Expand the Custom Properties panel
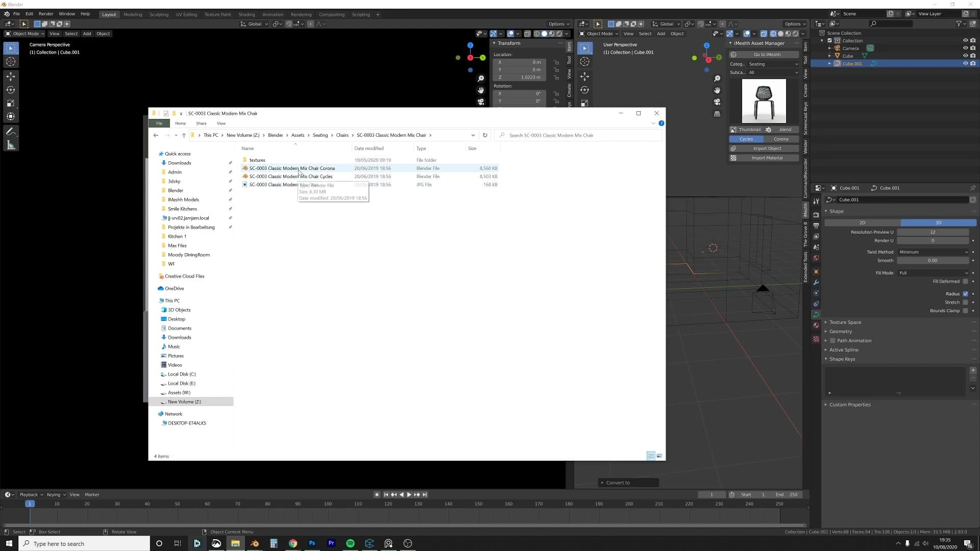 pos(850,405)
